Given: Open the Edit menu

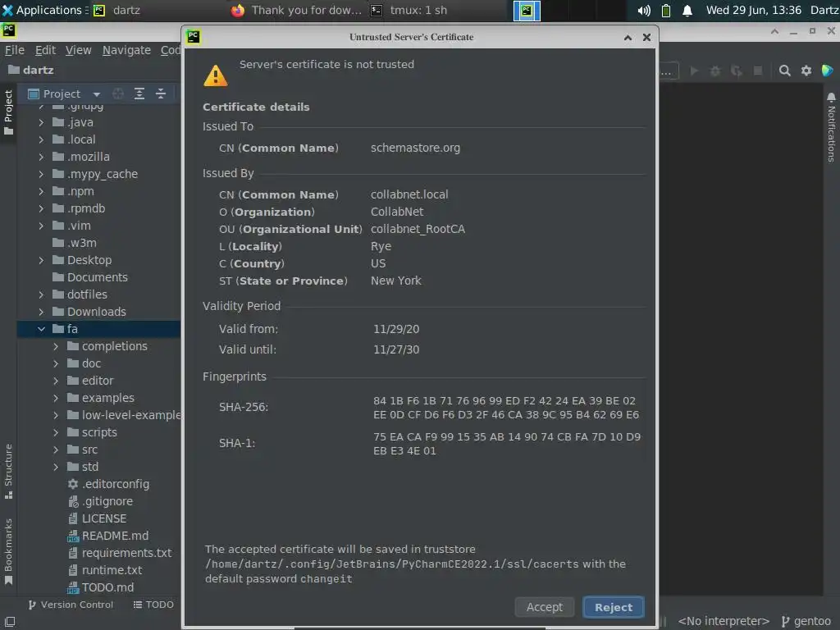Looking at the screenshot, I should coord(46,50).
